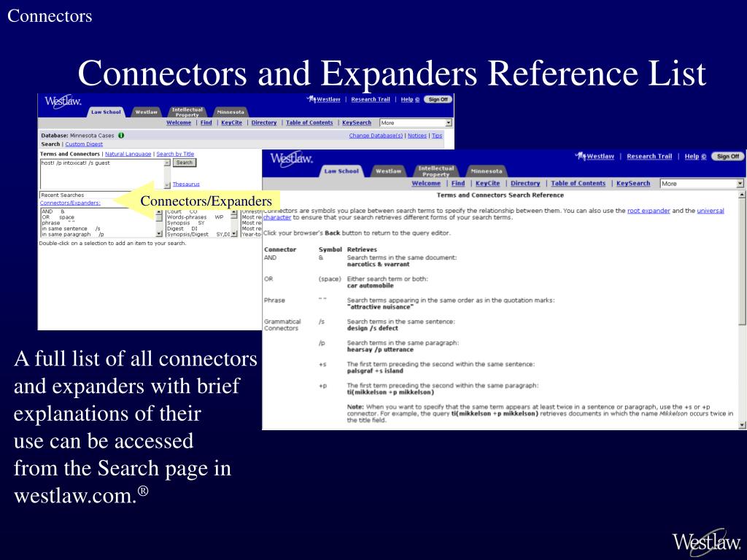Select Westlaw tab in back window
Screen dimensions: 747x560
[146, 112]
